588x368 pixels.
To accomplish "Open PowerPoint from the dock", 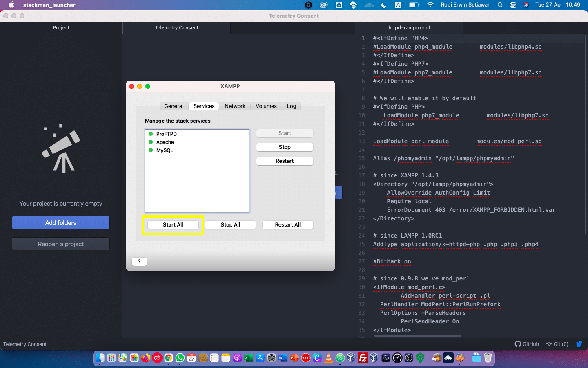I will (x=294, y=358).
